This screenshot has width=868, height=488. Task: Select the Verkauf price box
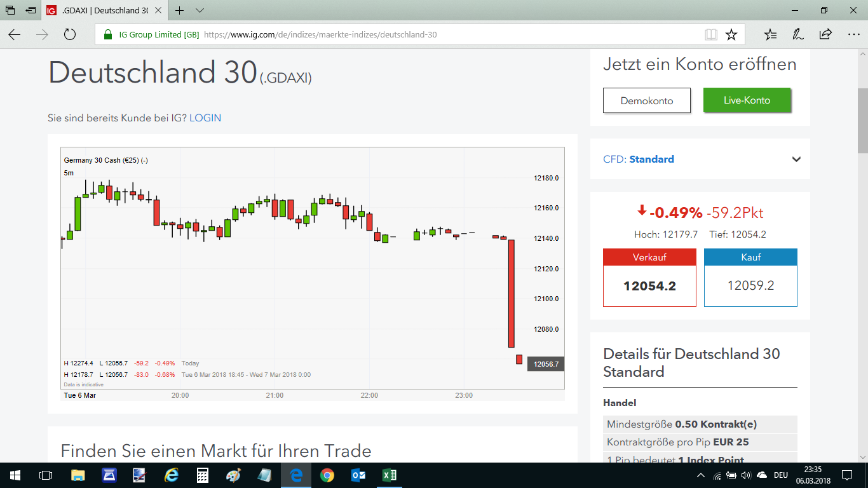(649, 285)
